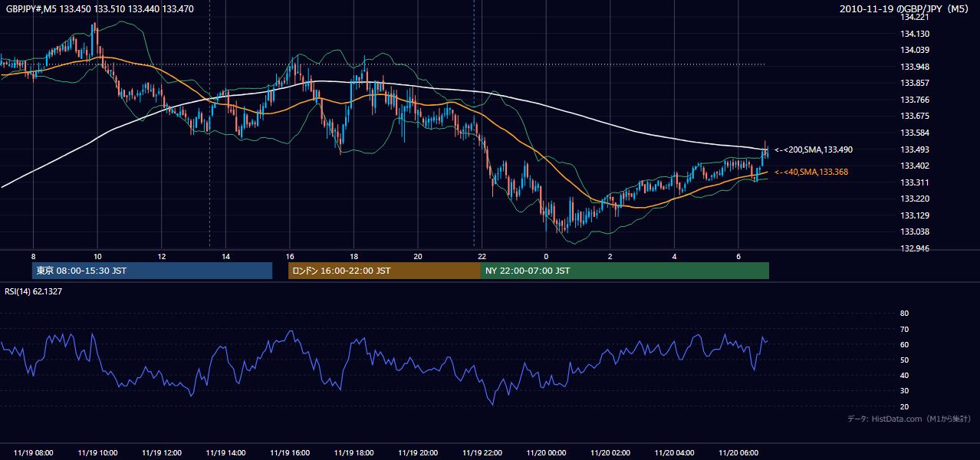Click the Tokyo 08:00-15:30 JST session bar
This screenshot has width=980, height=460.
click(153, 271)
